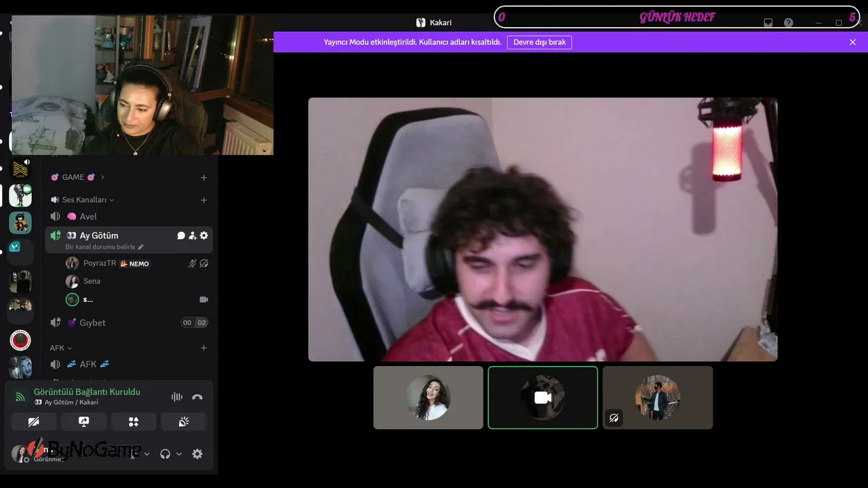Open Ay Götüm channel settings gear
868x488 pixels.
204,236
